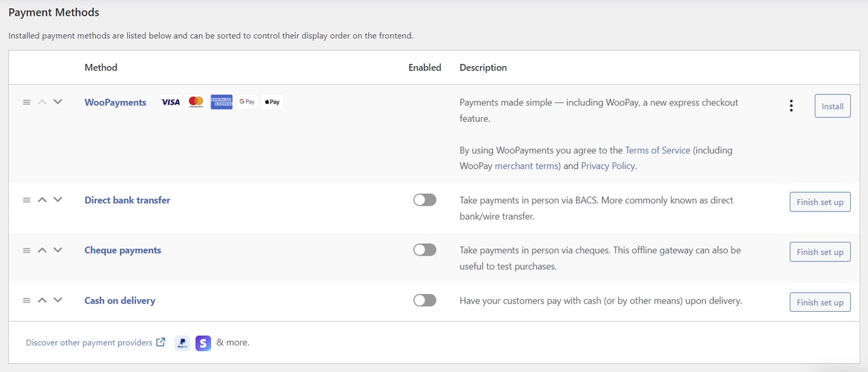
Task: Click the Stripe icon next to PayPal
Action: 203,343
